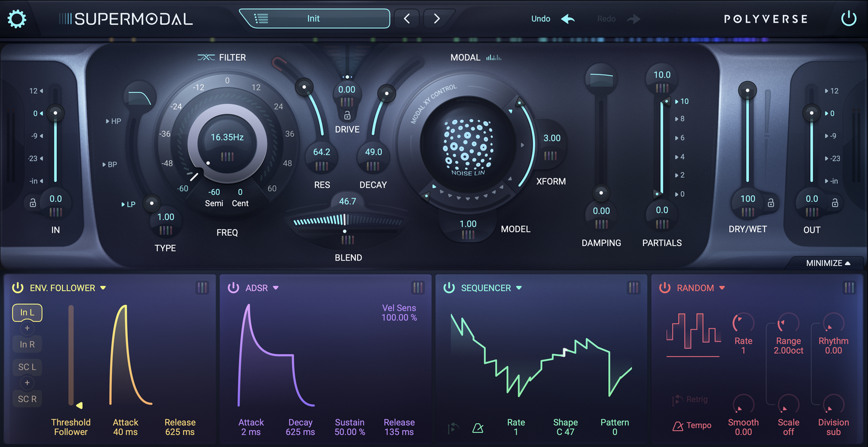Click the IN level slider handle
The width and height of the screenshot is (868, 447).
pos(55,113)
